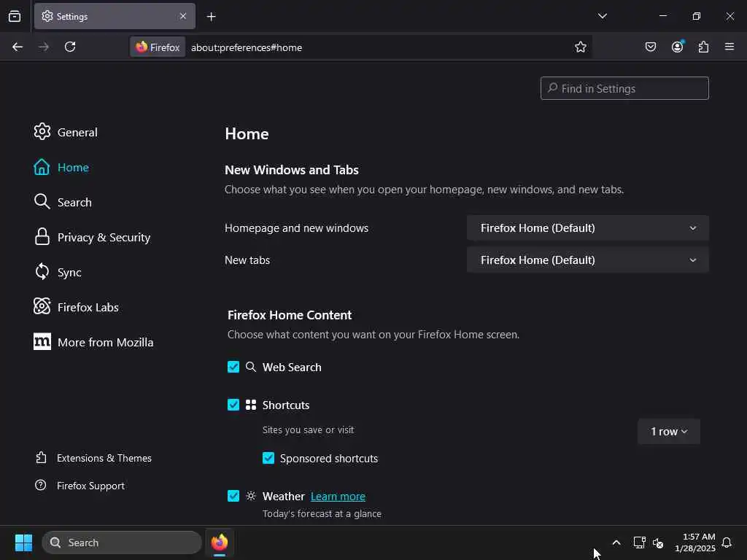
Task: Show hidden system tray icons
Action: click(616, 542)
